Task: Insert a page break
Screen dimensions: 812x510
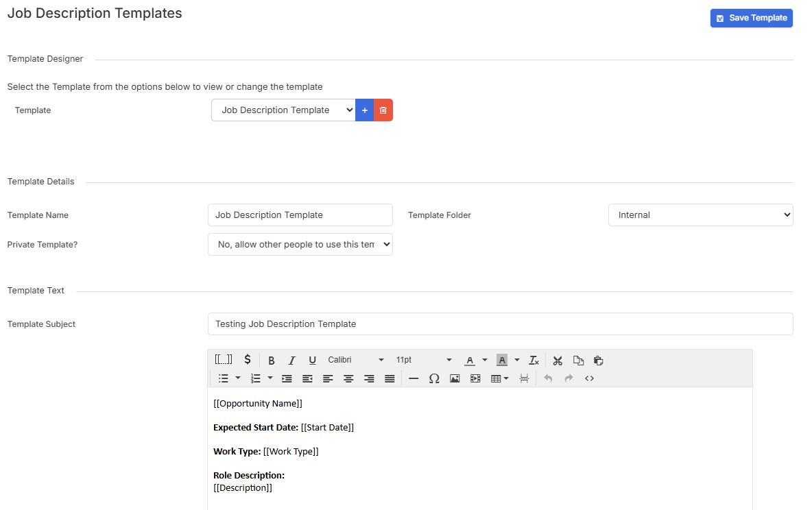Action: click(x=524, y=378)
